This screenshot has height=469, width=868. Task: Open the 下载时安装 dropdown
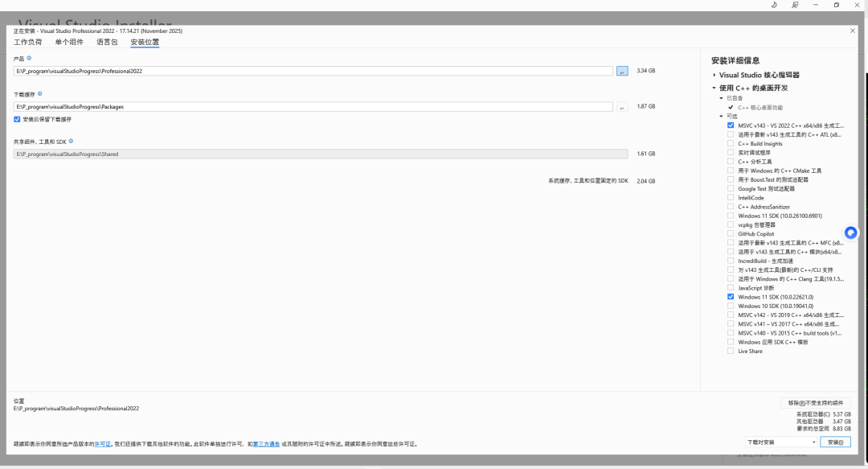coord(781,442)
